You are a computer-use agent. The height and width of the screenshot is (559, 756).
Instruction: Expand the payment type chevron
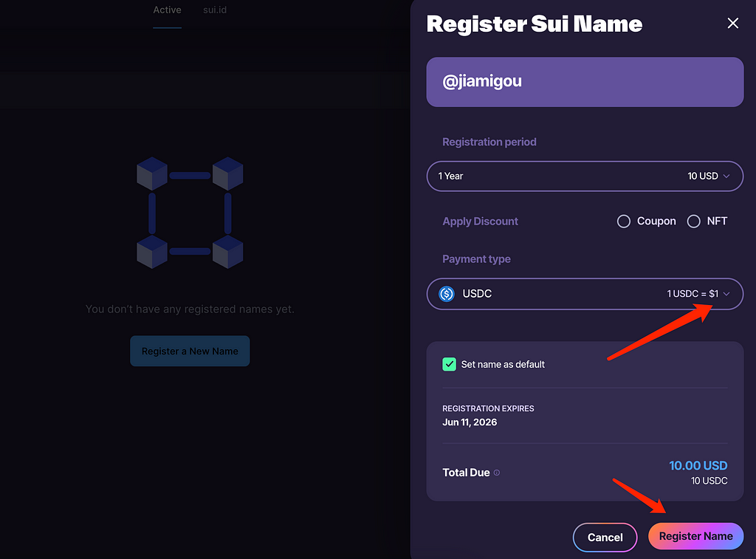726,294
